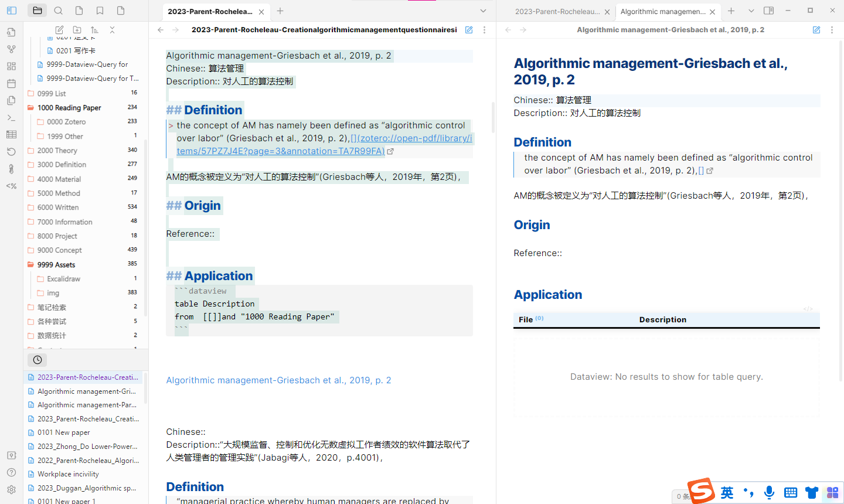This screenshot has height=504, width=844.
Task: Toggle reading view in left pane
Action: (x=469, y=30)
